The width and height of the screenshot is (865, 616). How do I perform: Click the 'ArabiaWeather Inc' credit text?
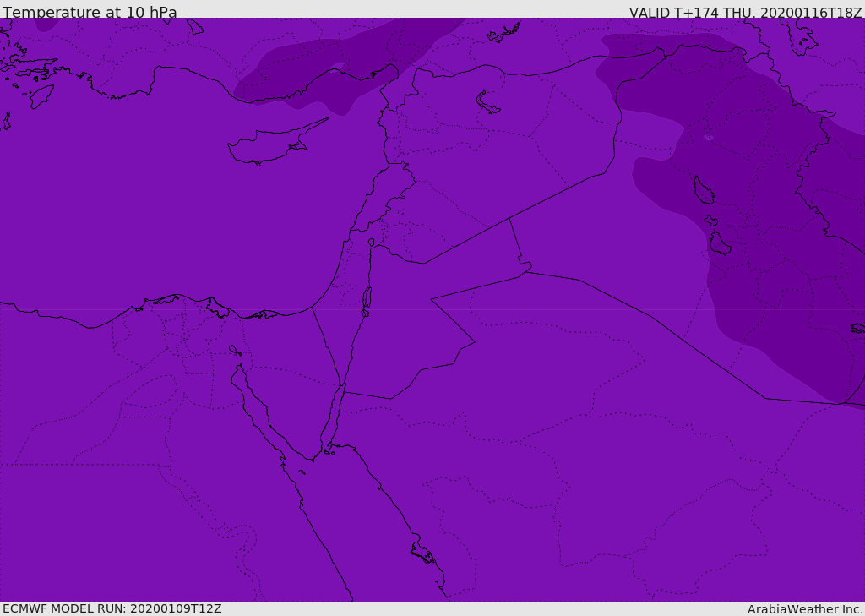[804, 609]
